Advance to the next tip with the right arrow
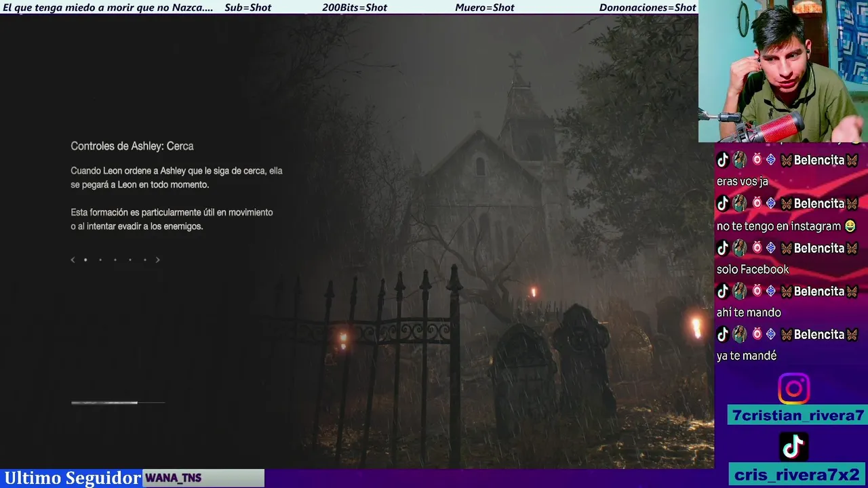Screen dimensions: 868x488 [x=158, y=260]
